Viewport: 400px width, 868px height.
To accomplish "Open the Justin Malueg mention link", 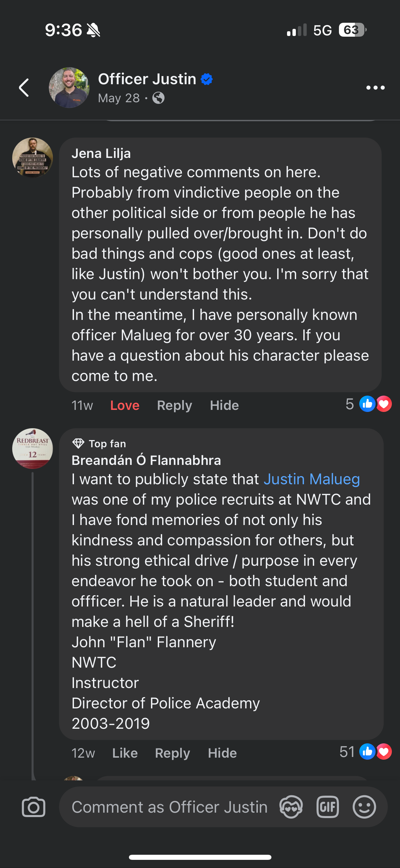I will click(x=311, y=479).
